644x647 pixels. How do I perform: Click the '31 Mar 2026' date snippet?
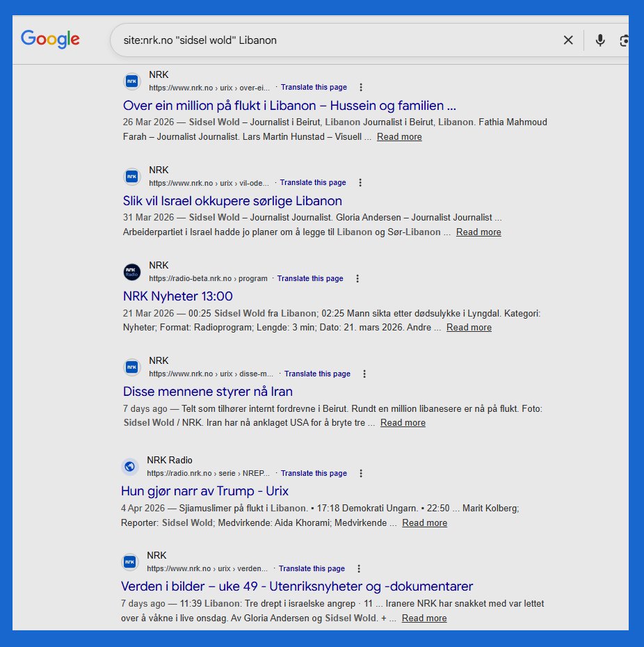click(x=149, y=218)
